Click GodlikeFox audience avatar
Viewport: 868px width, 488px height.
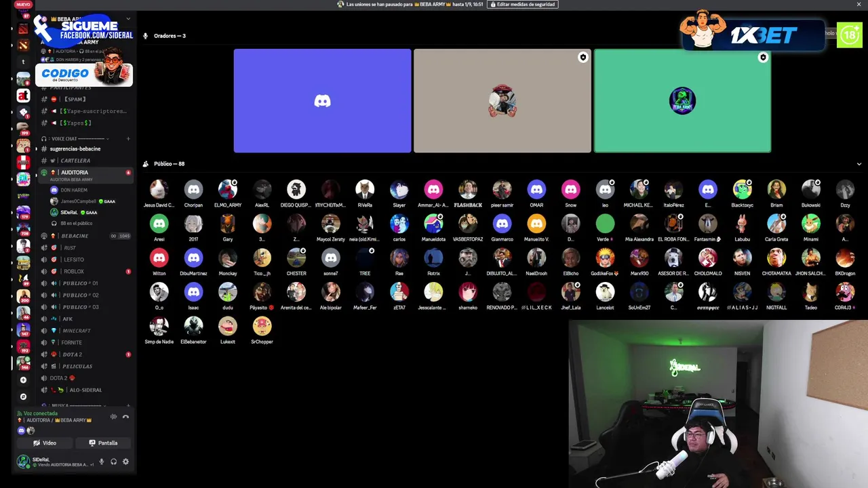(x=605, y=258)
